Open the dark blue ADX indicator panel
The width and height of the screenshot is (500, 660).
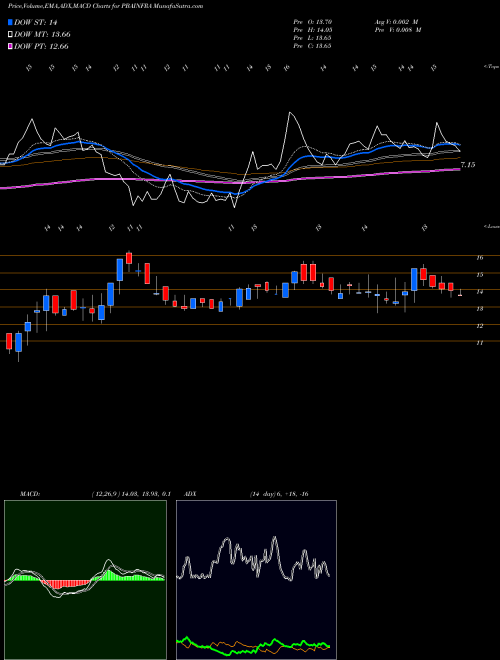click(x=256, y=580)
